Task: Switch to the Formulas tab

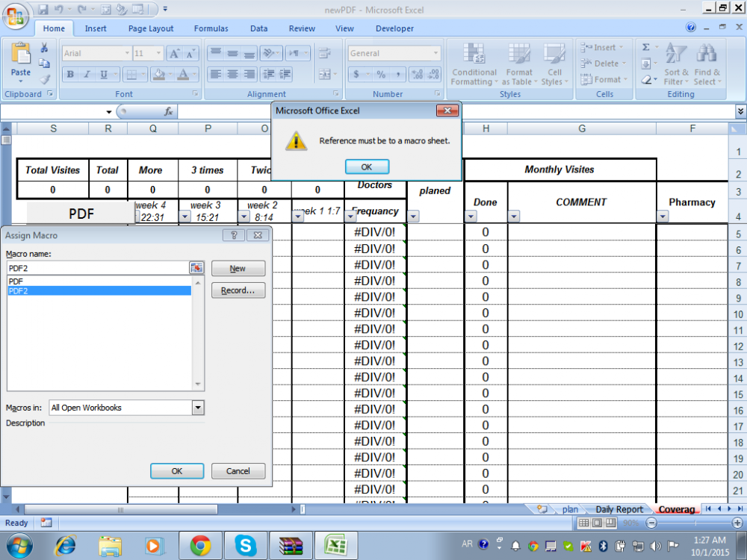Action: click(211, 28)
